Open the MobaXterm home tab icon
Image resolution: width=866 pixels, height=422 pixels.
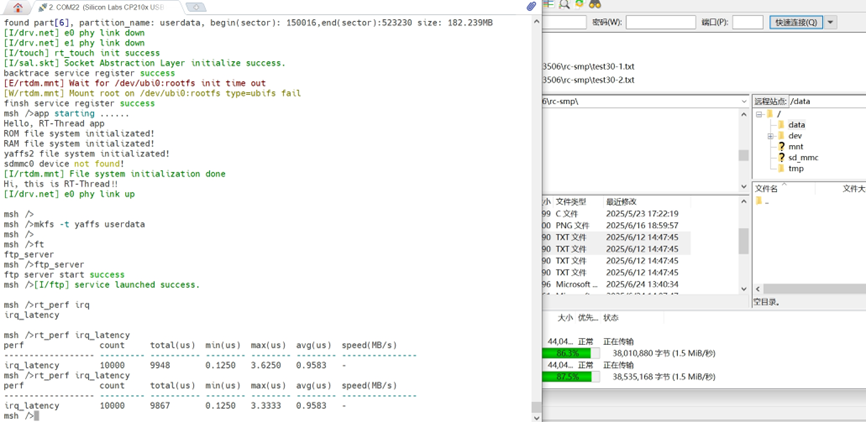18,8
